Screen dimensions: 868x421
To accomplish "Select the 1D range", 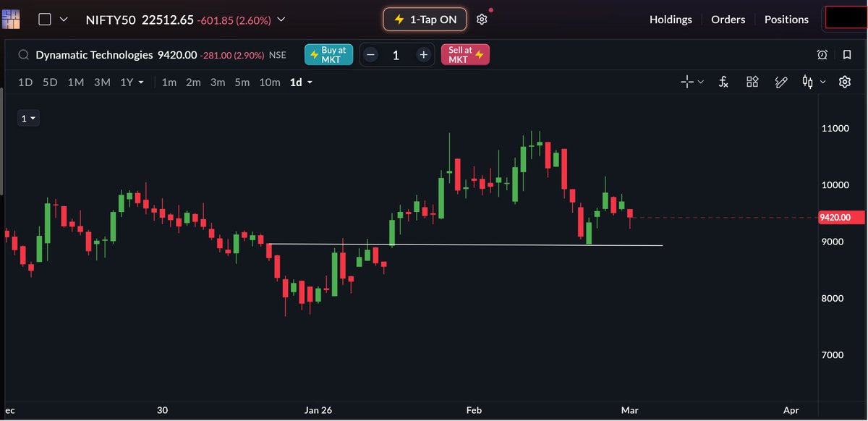I will pyautogui.click(x=25, y=82).
